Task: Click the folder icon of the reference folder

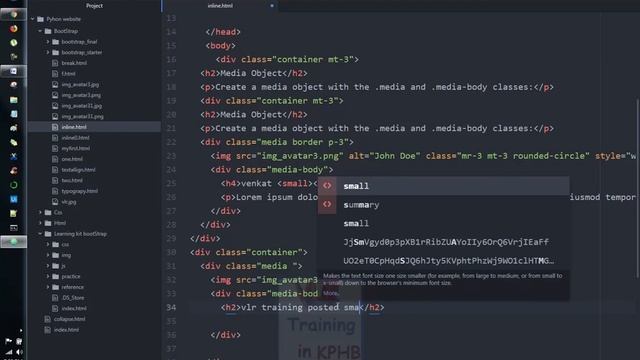Action: pyautogui.click(x=56, y=287)
